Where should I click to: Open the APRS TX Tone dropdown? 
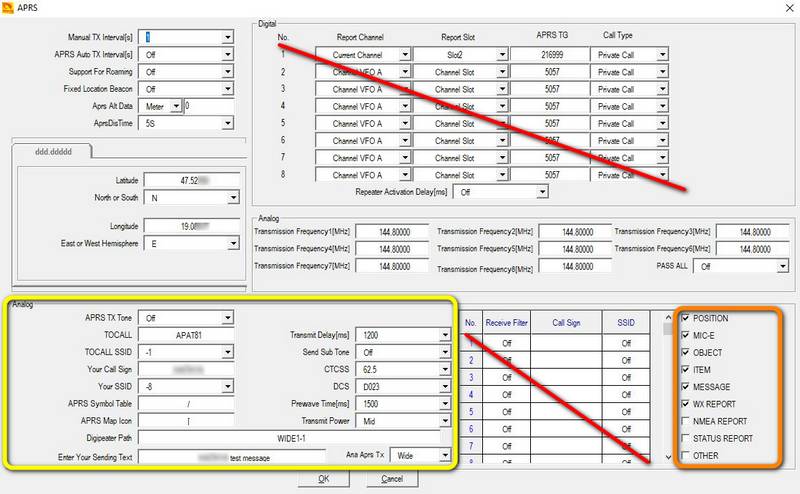pos(228,318)
